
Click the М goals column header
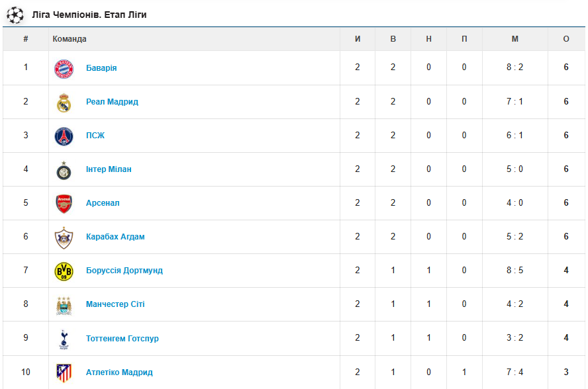pos(514,39)
